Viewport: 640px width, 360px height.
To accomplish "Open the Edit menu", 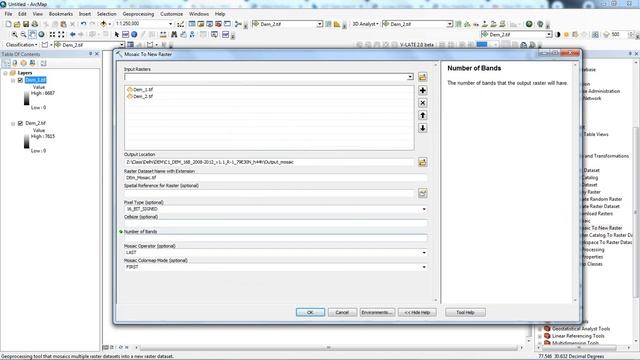I will 22,14.
